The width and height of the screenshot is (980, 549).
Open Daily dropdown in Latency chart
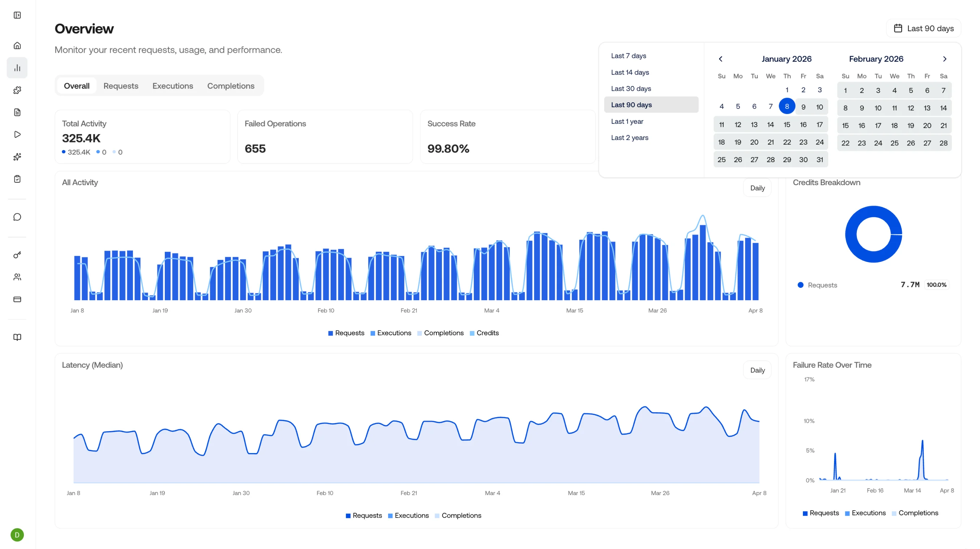[757, 370]
